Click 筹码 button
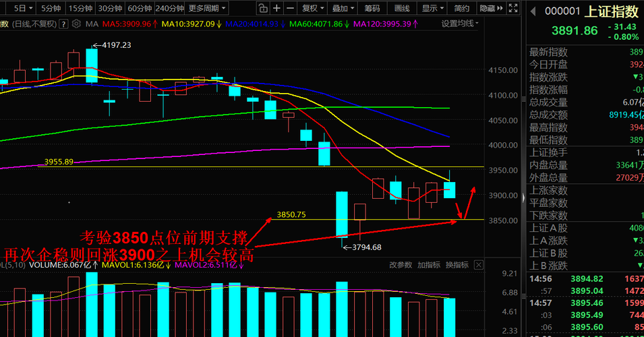The height and width of the screenshot is (337, 644). [372, 8]
